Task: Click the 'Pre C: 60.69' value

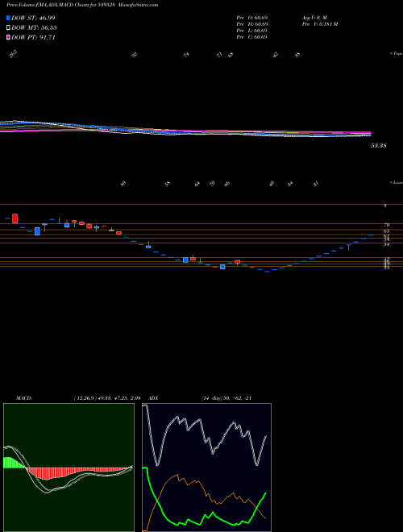Action: tap(252, 37)
